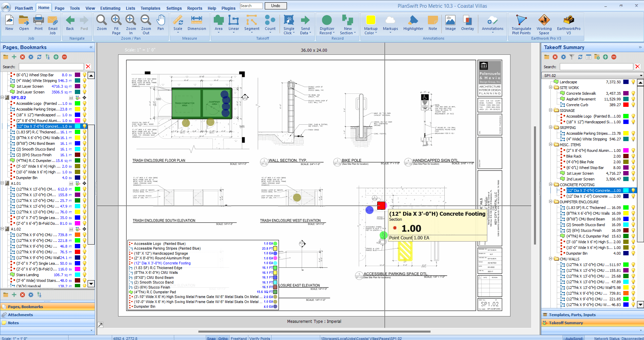Toggle lightbulb visibility for Concrete Sidewalk
This screenshot has height=340, width=644.
pyautogui.click(x=633, y=93)
